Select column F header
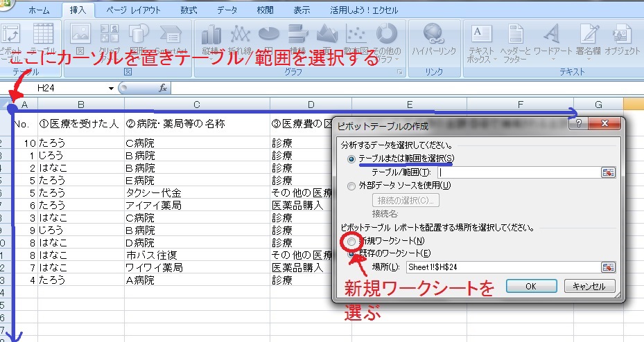This screenshot has height=342, width=644. tap(521, 105)
